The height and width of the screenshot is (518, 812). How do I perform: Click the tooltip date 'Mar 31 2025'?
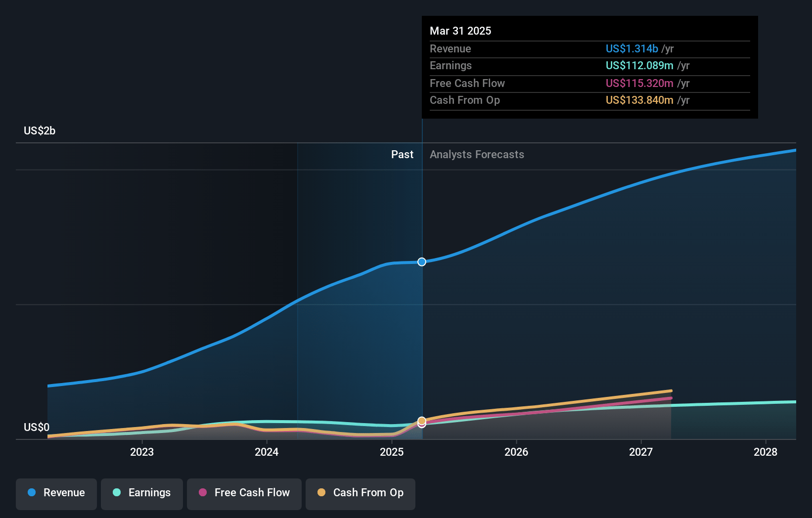pyautogui.click(x=460, y=31)
